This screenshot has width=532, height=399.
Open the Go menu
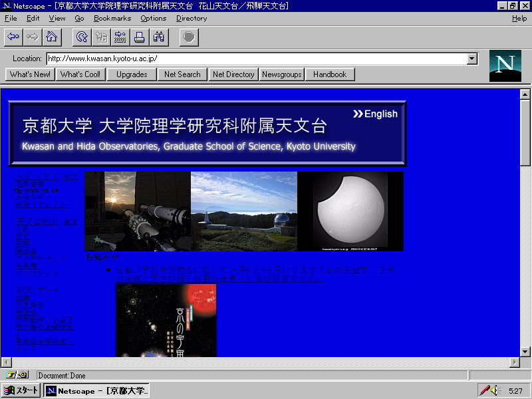tap(79, 19)
